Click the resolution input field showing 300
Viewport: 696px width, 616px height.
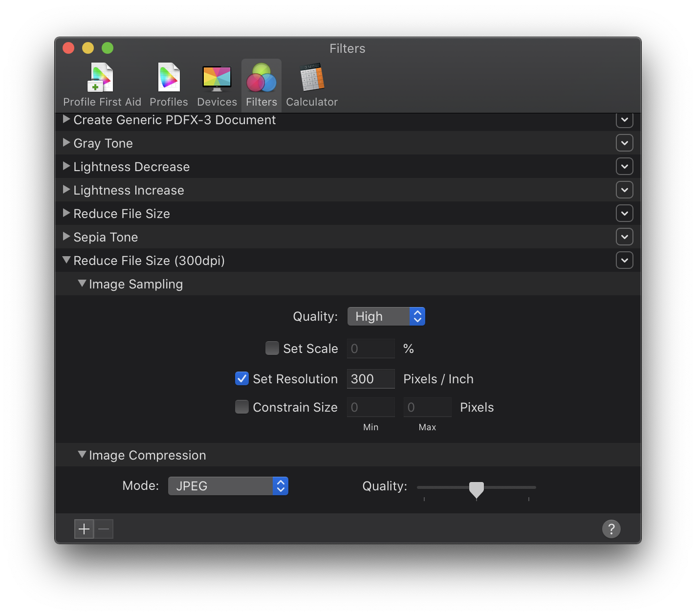click(x=370, y=378)
